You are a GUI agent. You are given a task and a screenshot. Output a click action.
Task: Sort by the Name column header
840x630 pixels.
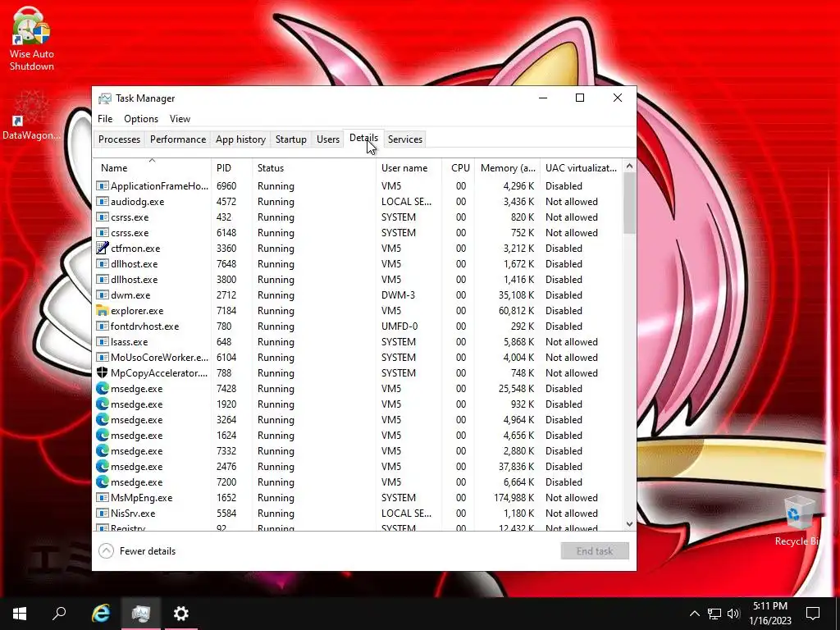click(152, 167)
